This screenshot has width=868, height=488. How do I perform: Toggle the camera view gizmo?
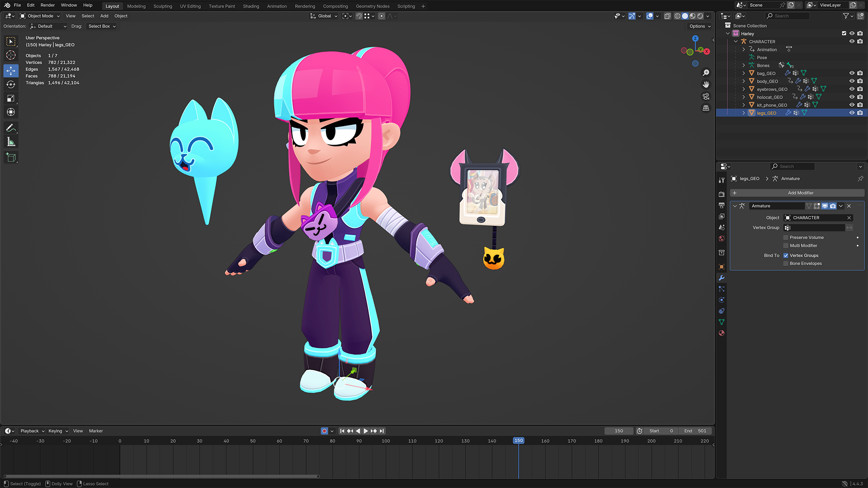tap(706, 96)
